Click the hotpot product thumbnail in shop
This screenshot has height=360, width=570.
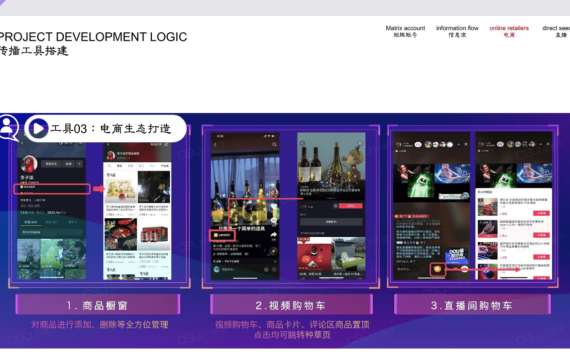coord(121,235)
